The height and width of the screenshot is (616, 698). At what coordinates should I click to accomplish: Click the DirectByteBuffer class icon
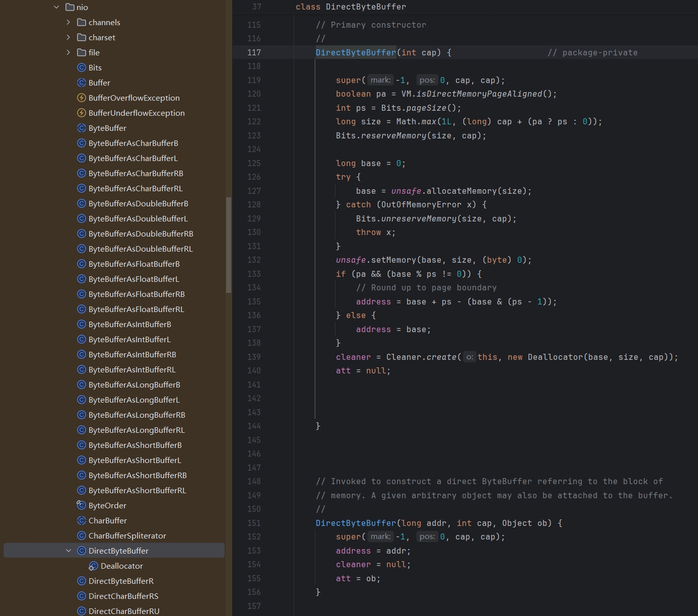tap(82, 551)
